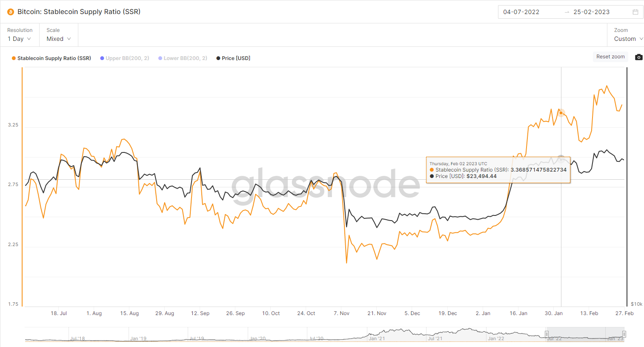Hide the Stablecoin Supply Ratio (SSR) series
This screenshot has width=644, height=347.
51,58
